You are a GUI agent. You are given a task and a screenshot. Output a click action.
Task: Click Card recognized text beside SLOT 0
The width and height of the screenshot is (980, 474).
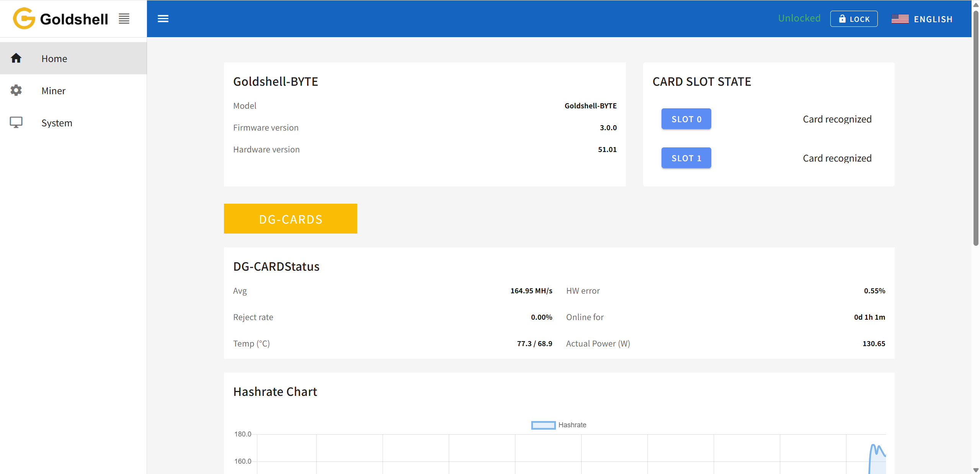point(837,119)
